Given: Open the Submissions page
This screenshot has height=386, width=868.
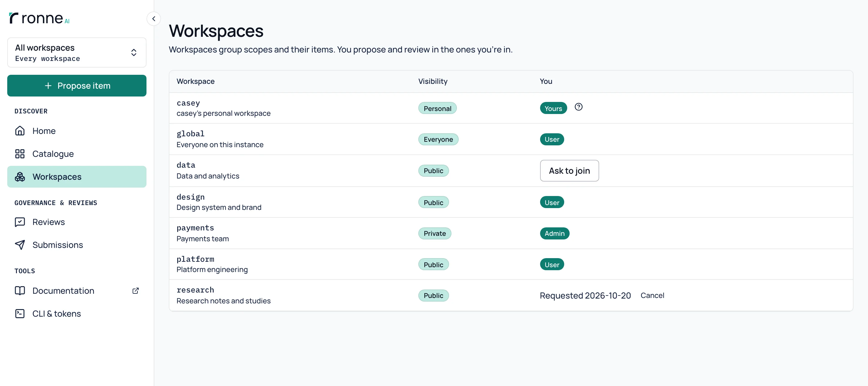Looking at the screenshot, I should pos(77,245).
